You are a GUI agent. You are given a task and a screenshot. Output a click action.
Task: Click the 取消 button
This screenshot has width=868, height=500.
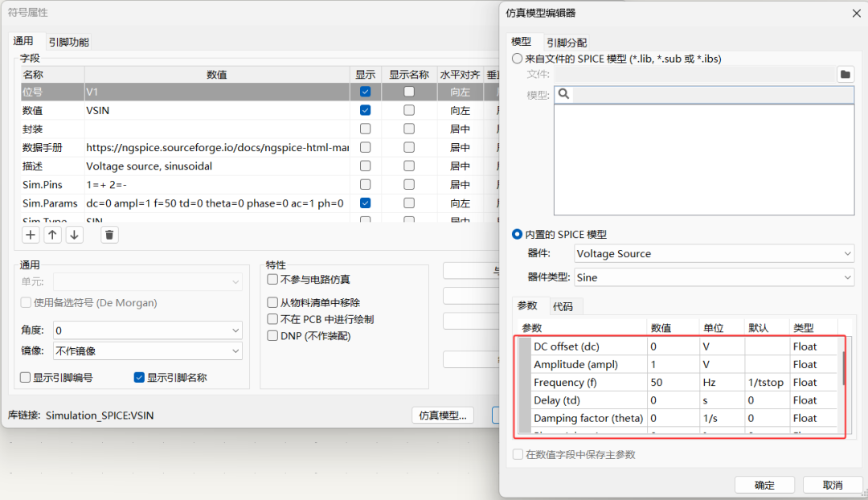click(x=833, y=485)
